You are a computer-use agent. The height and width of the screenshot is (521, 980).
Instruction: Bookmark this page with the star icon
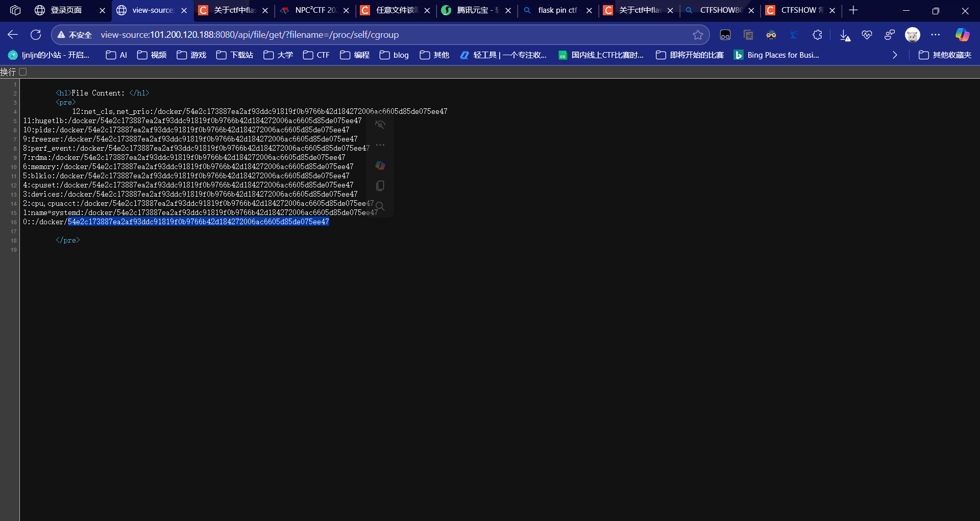pos(699,35)
